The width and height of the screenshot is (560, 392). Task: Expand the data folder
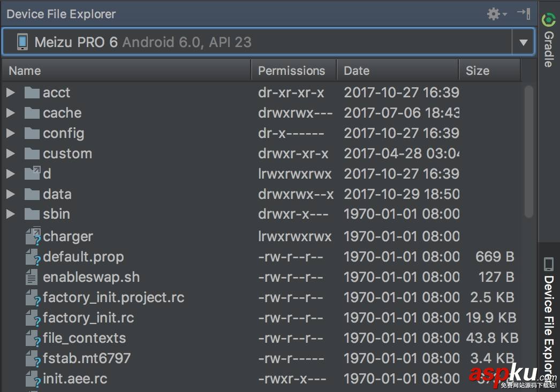tap(11, 194)
